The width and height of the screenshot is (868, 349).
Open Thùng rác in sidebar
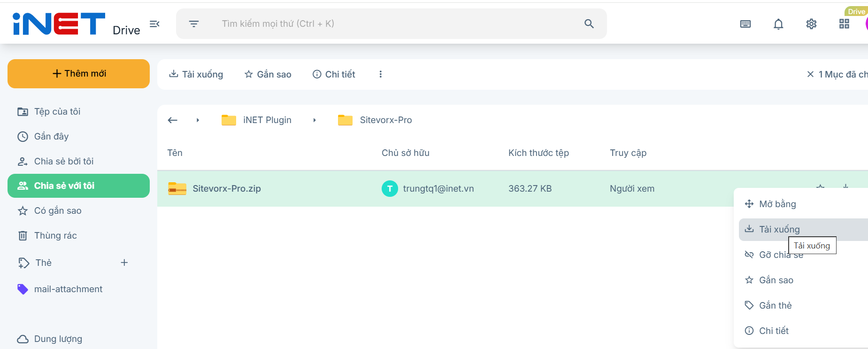tap(47, 235)
